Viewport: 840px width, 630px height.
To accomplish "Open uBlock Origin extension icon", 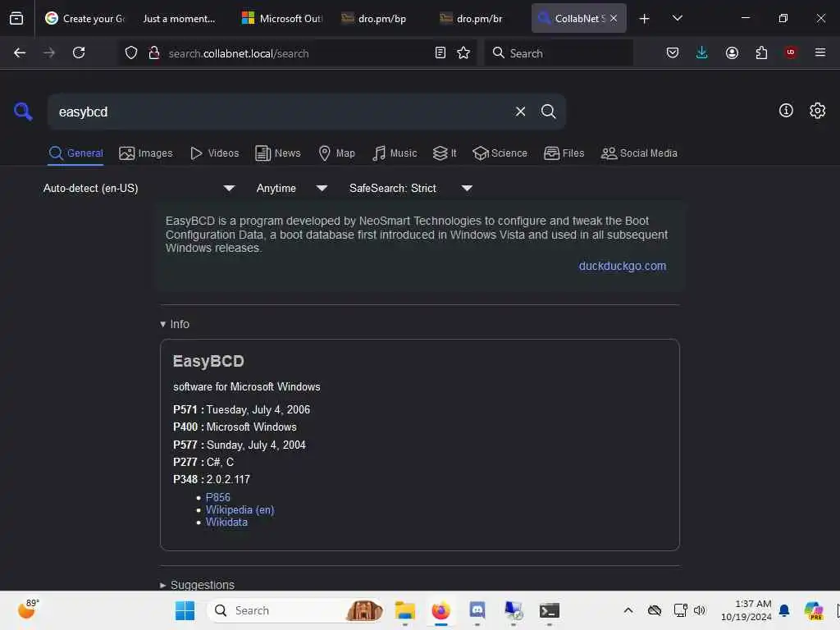I will tap(790, 52).
